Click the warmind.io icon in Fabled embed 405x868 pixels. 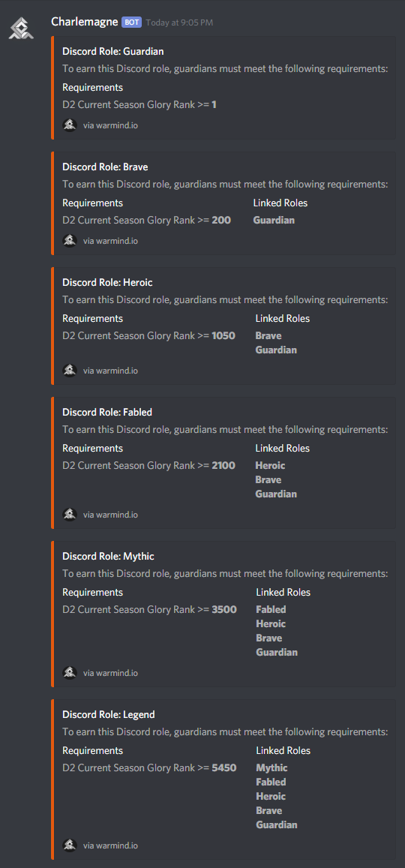tap(70, 514)
